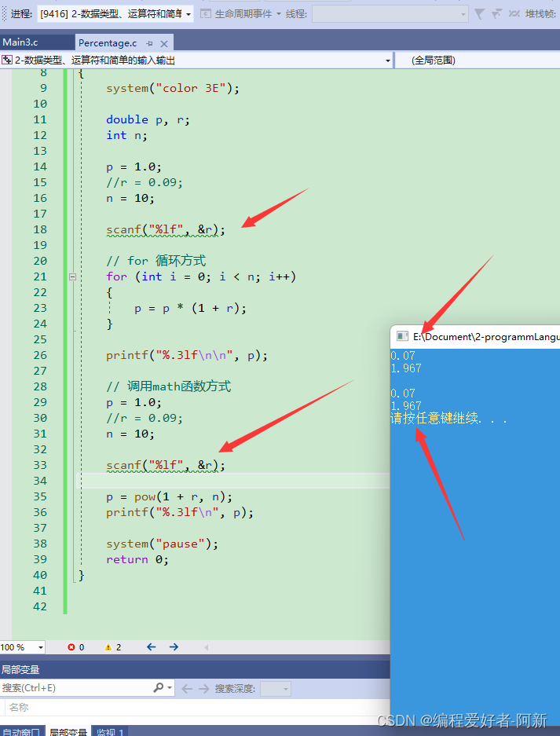Switch to the 自动窗口 tab
560x736 pixels.
[21, 731]
